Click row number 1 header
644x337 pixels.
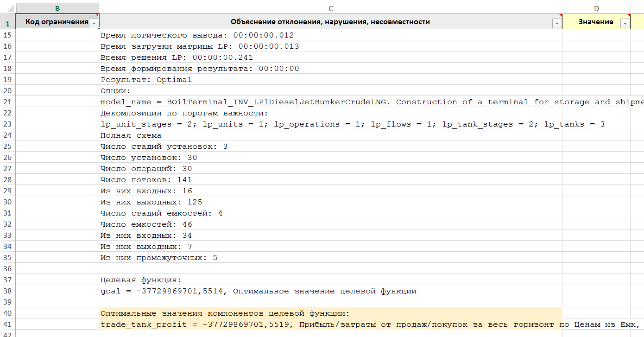(x=7, y=22)
